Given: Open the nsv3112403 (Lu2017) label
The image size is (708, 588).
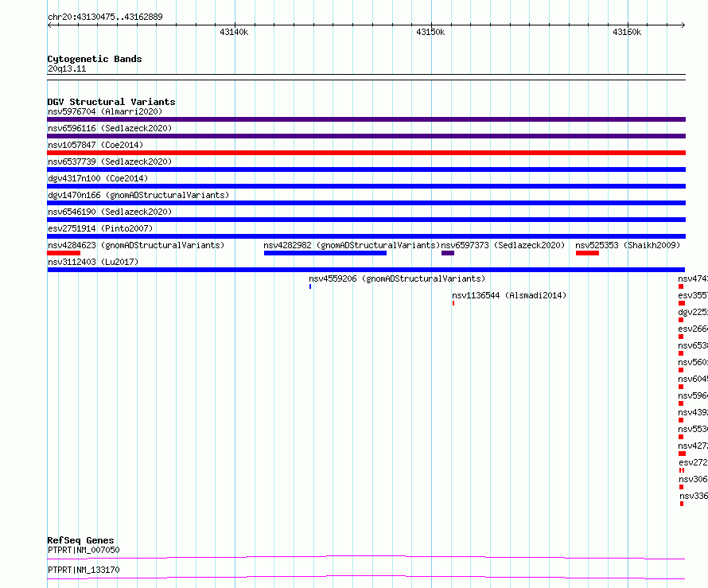Looking at the screenshot, I should (x=93, y=262).
